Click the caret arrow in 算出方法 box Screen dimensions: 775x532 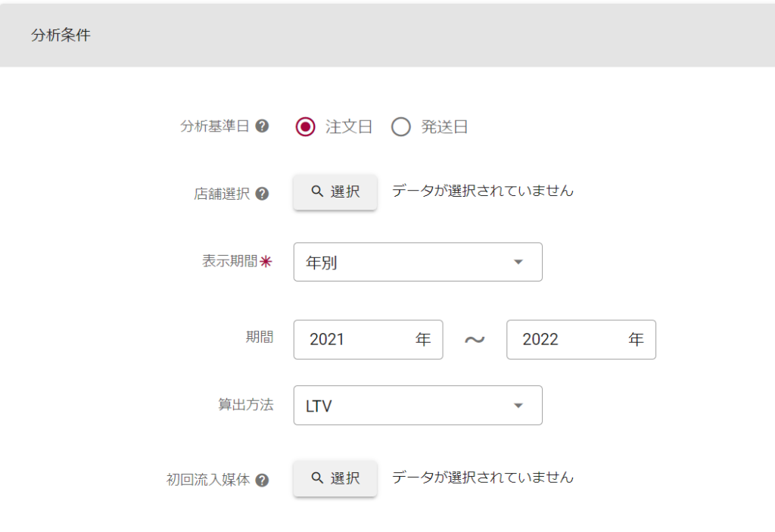(518, 406)
